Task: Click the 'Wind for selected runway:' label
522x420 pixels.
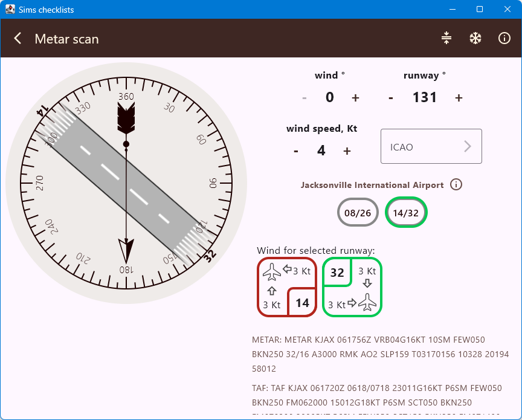Action: point(315,250)
